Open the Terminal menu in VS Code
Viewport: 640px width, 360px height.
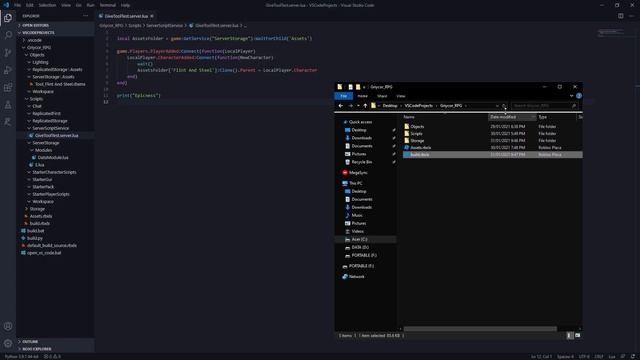[x=108, y=5]
